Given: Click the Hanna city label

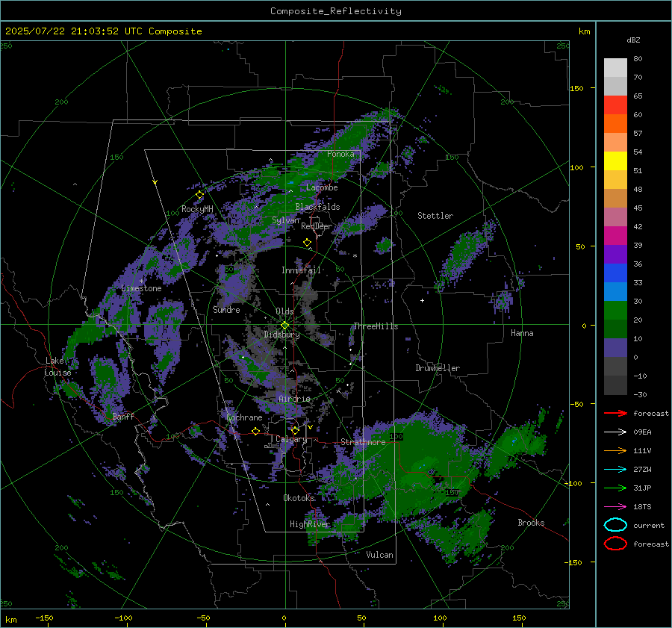Looking at the screenshot, I should 522,333.
